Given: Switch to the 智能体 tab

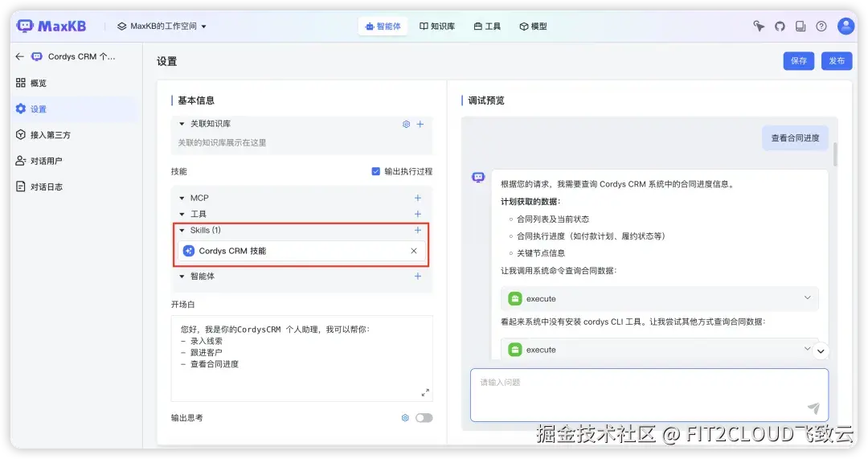Looking at the screenshot, I should (x=383, y=26).
